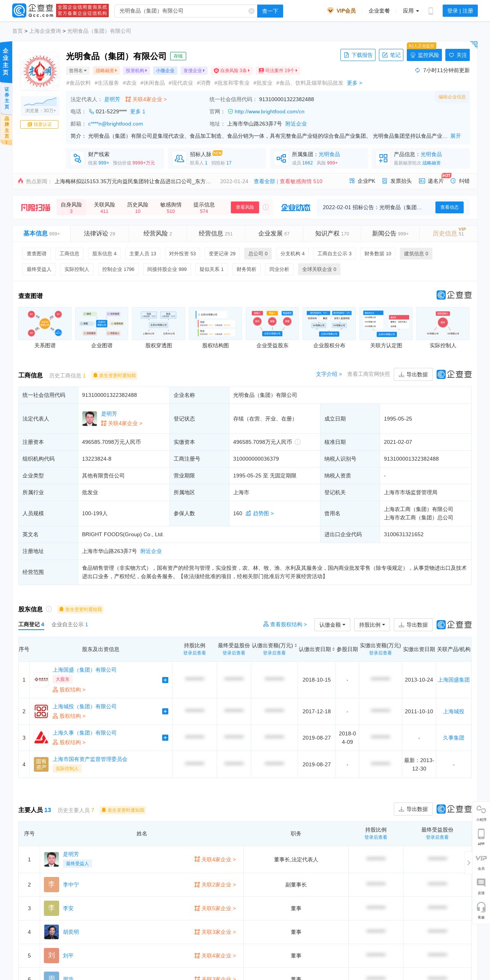The width and height of the screenshot is (490, 980).
Task: Open the 曾用名 dropdown
Action: (x=78, y=71)
